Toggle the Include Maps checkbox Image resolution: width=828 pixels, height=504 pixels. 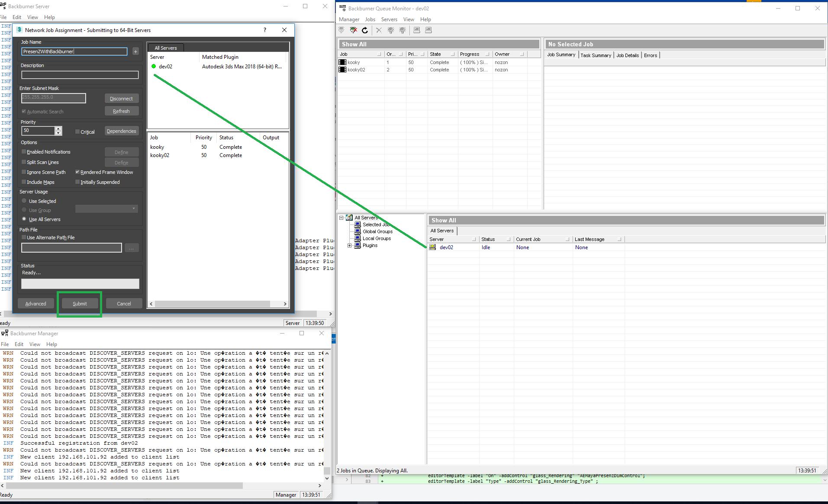click(x=24, y=182)
